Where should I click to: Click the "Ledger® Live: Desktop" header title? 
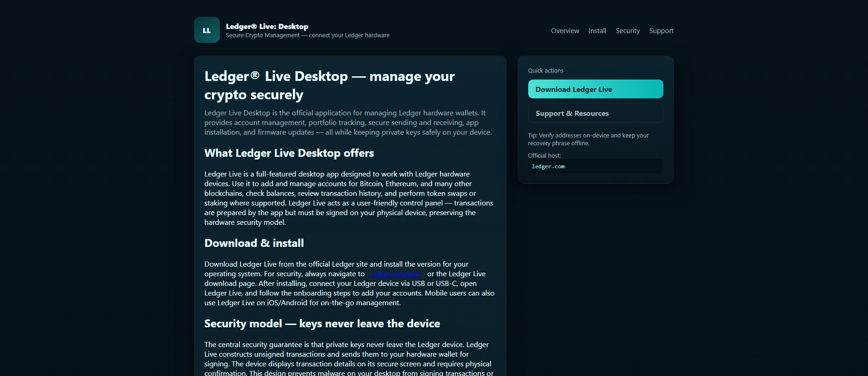coord(267,27)
